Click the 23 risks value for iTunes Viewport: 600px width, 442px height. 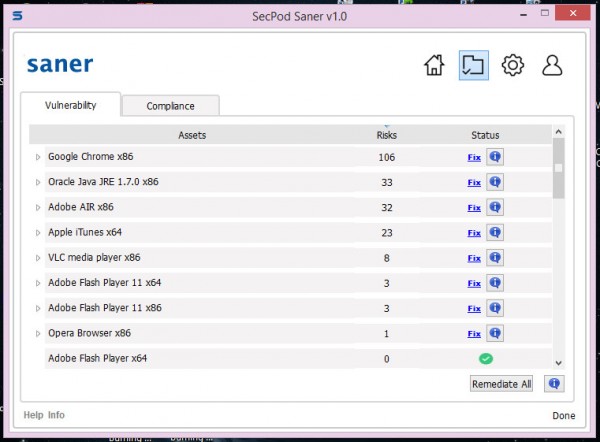pos(386,233)
